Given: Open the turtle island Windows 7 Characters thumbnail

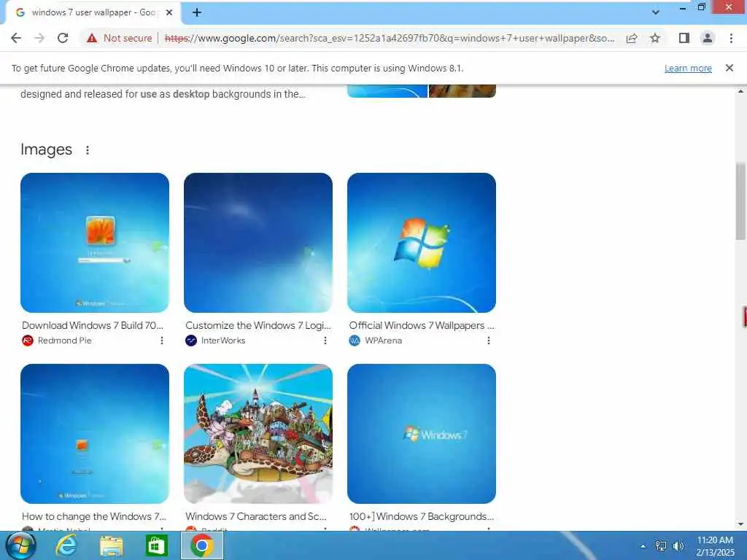Looking at the screenshot, I should pyautogui.click(x=258, y=434).
